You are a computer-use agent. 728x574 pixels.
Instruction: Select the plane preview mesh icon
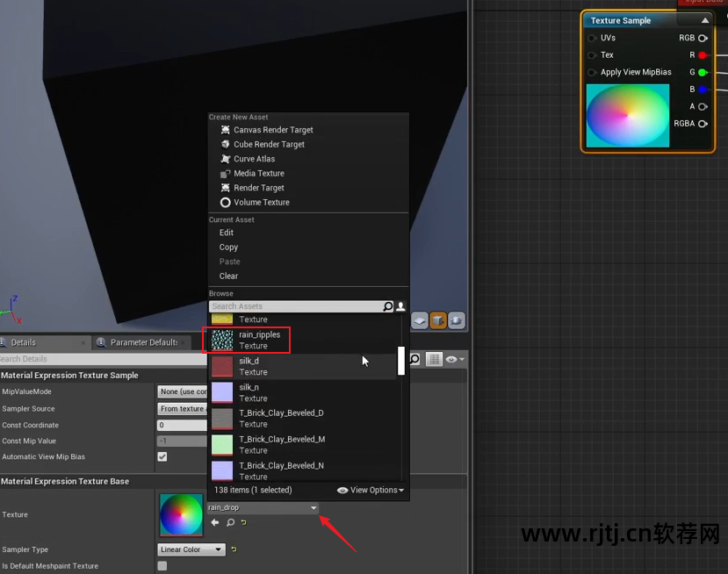tap(420, 320)
